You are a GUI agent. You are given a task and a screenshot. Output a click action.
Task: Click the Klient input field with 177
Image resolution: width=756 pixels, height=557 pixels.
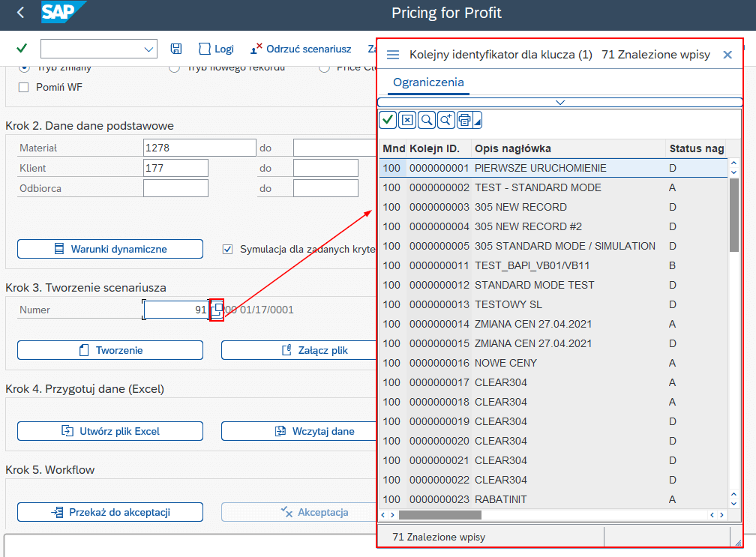[175, 168]
